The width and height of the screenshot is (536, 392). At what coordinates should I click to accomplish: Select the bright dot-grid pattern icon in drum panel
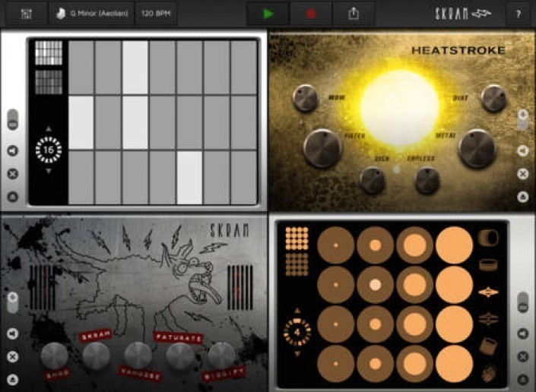(x=297, y=239)
